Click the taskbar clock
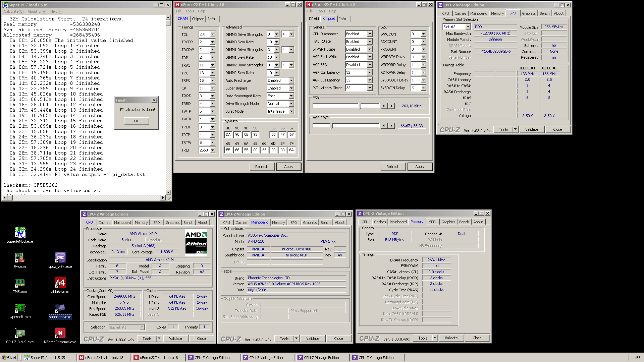Image resolution: width=644 pixels, height=362 pixels. (635, 358)
